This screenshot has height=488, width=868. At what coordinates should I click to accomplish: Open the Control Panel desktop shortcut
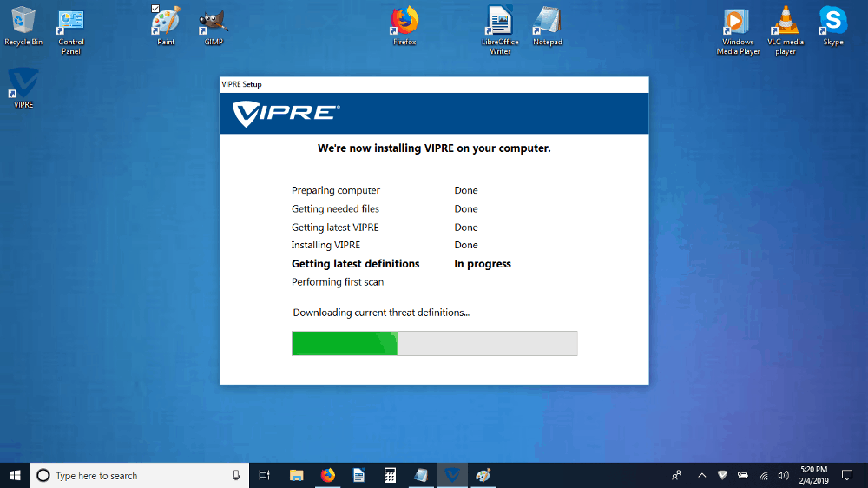click(x=71, y=31)
